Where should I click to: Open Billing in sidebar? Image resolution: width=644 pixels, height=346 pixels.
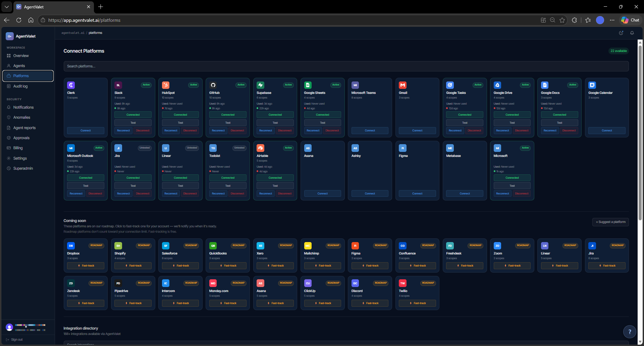coord(28,148)
